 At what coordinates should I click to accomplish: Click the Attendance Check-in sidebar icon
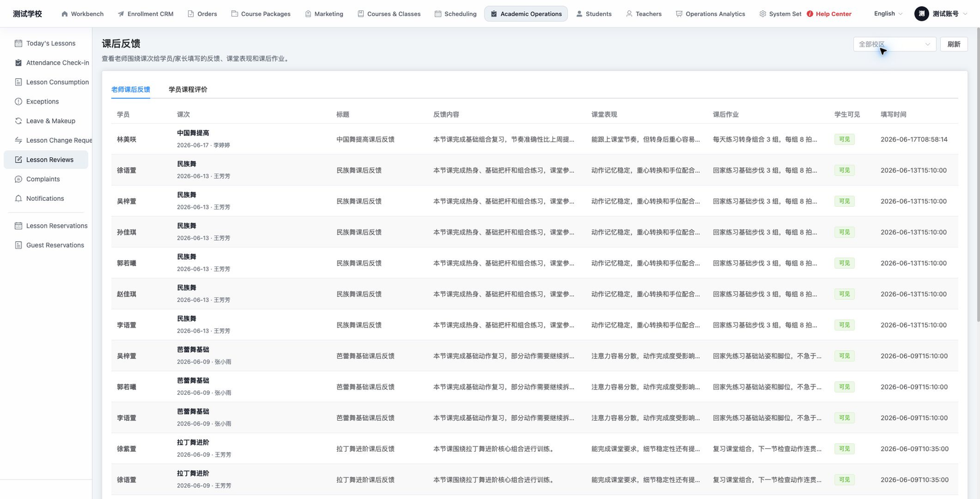click(x=18, y=62)
